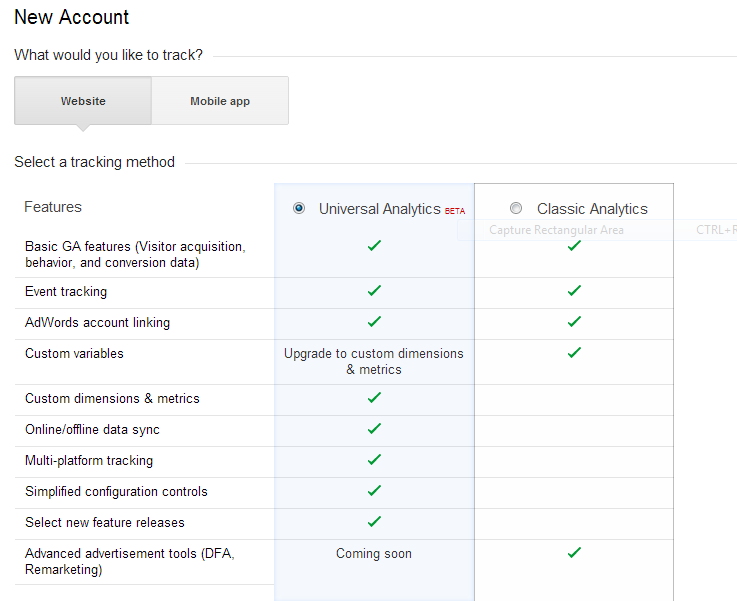Click the 'Features' column header
The image size is (737, 601).
click(53, 207)
